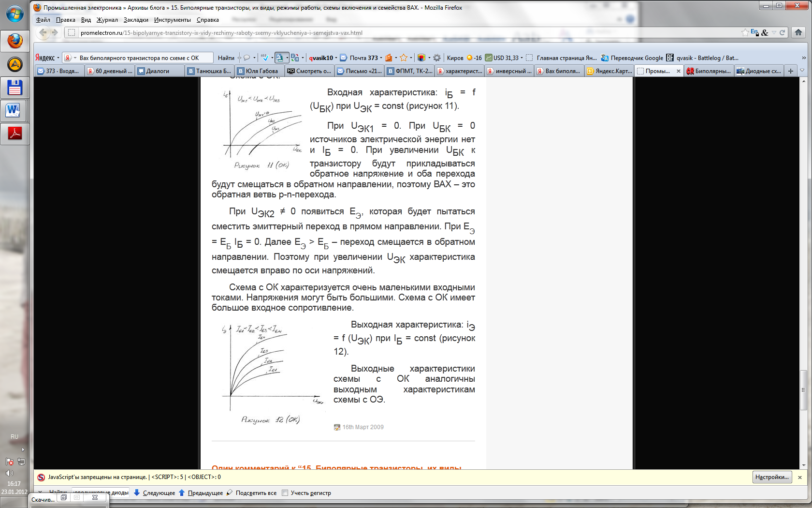Click the colorful cube icon in Yandex Bar

(421, 58)
